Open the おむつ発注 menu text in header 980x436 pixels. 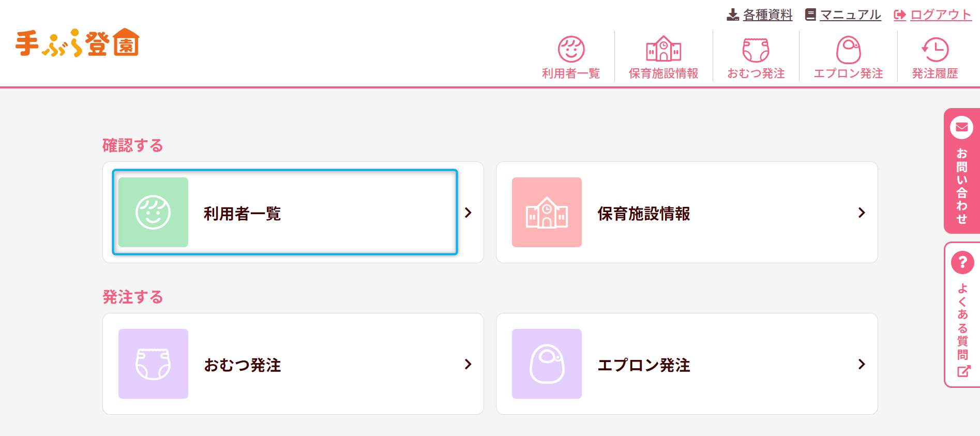pyautogui.click(x=756, y=73)
